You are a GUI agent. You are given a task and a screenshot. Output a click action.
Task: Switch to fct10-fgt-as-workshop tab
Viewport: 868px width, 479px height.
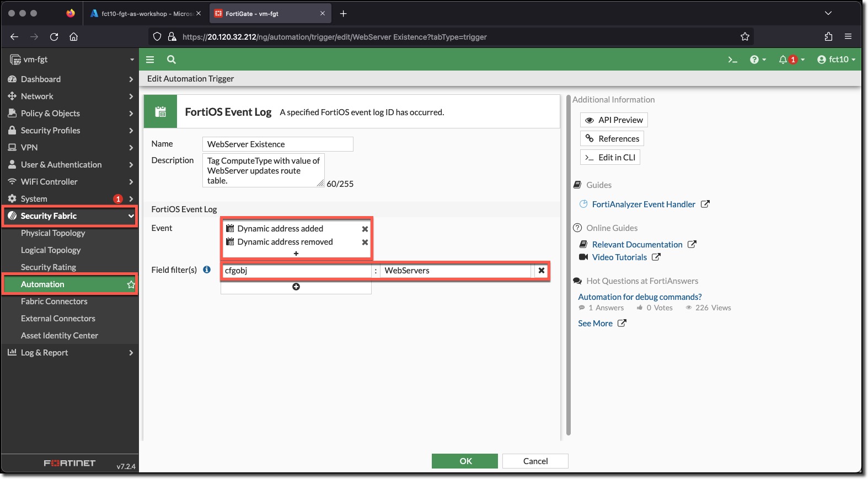(146, 14)
